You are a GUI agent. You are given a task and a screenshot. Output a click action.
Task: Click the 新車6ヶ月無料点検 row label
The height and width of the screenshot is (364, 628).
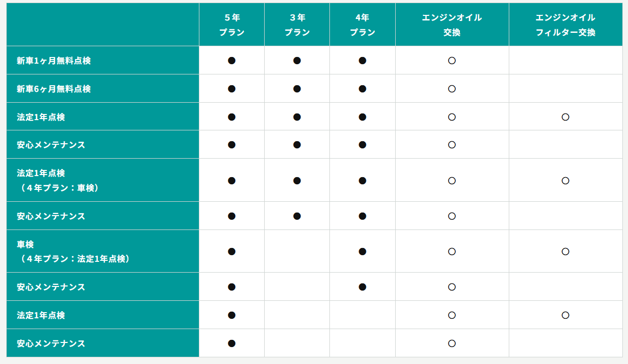pyautogui.click(x=54, y=89)
